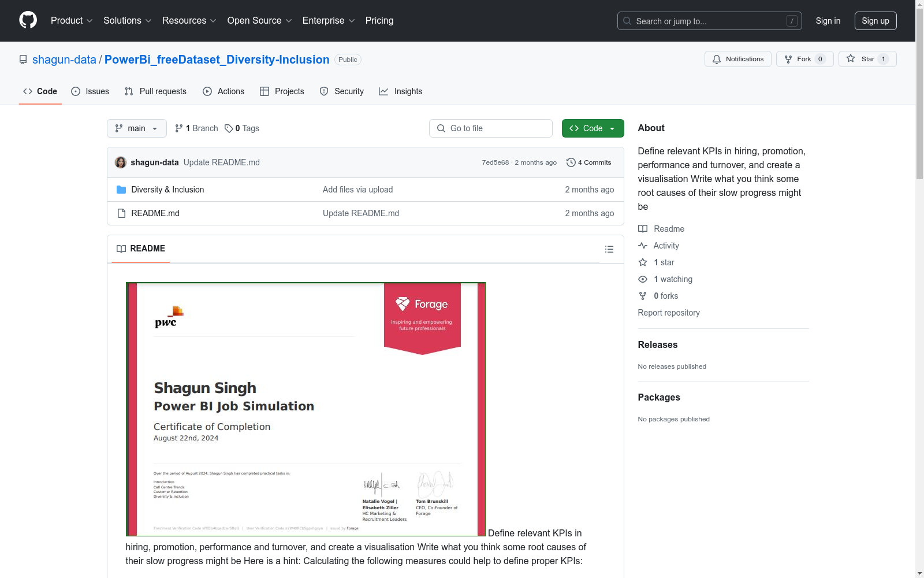The width and height of the screenshot is (924, 578).
Task: Star this repository
Action: (x=867, y=59)
